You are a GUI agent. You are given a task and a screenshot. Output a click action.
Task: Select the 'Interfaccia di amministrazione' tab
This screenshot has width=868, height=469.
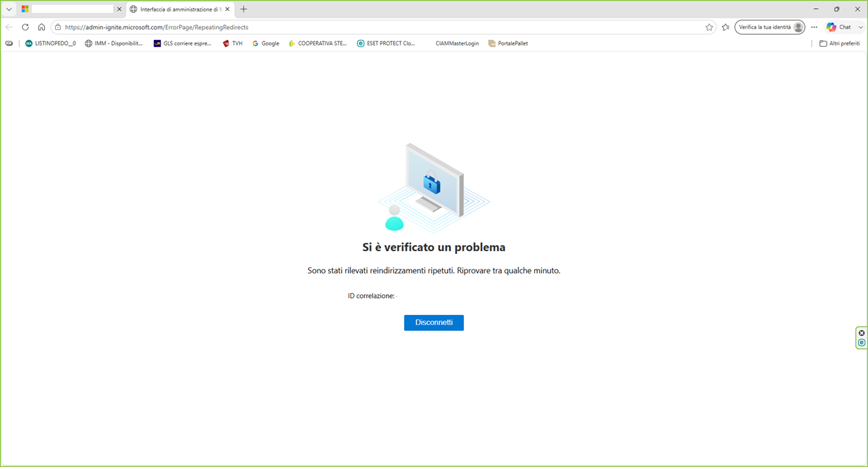pyautogui.click(x=180, y=10)
